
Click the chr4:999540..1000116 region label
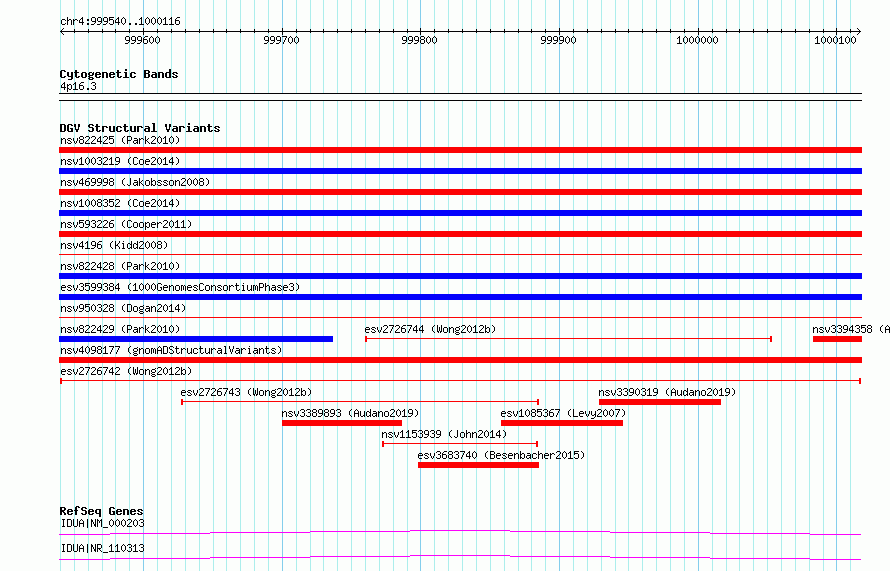(120, 22)
